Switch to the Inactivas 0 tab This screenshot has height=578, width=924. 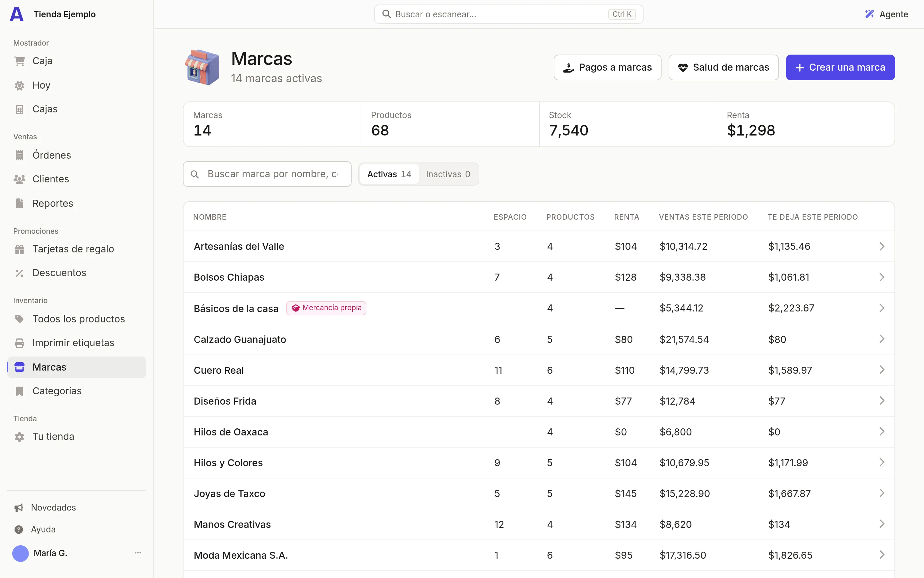pyautogui.click(x=448, y=174)
